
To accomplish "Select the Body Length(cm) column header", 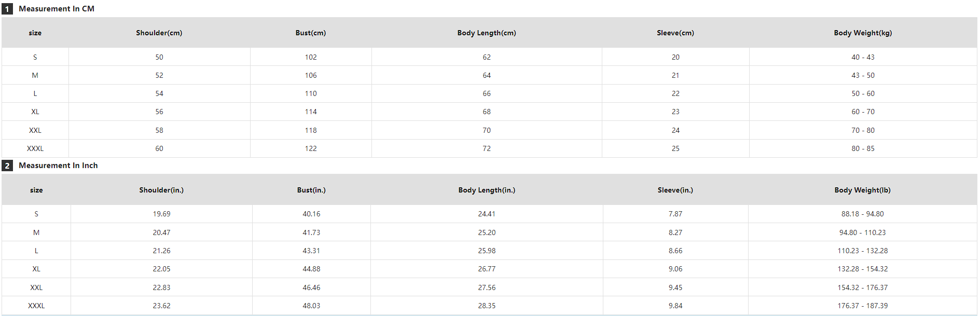I will click(x=487, y=33).
